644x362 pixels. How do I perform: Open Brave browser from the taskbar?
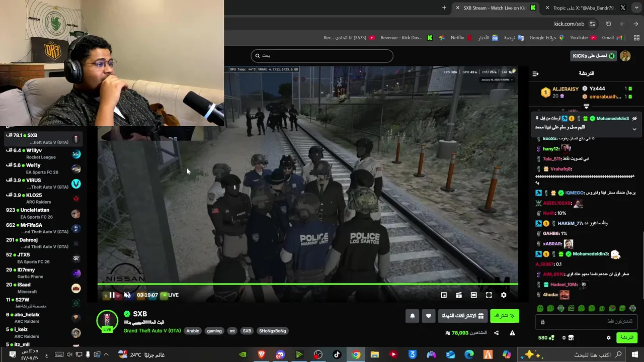[262, 354]
